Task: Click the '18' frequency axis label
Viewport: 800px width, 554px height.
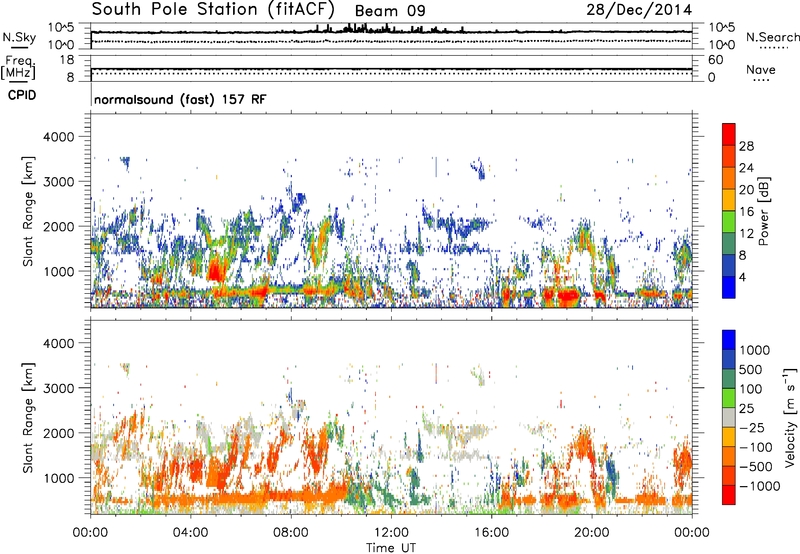Action: pos(67,60)
